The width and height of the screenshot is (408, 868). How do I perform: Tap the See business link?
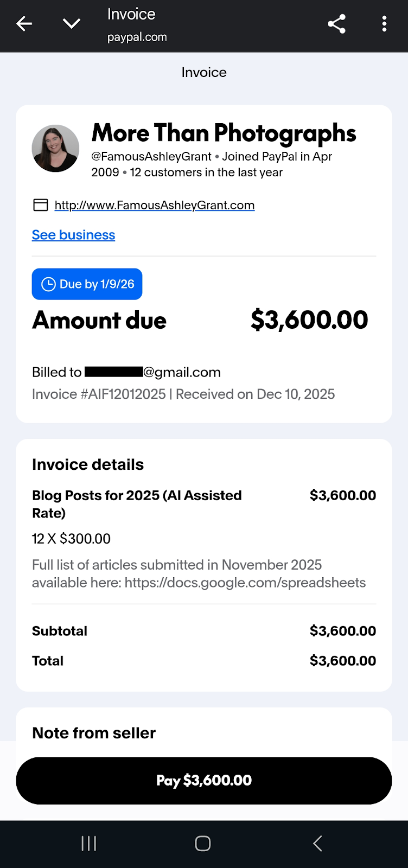click(73, 234)
